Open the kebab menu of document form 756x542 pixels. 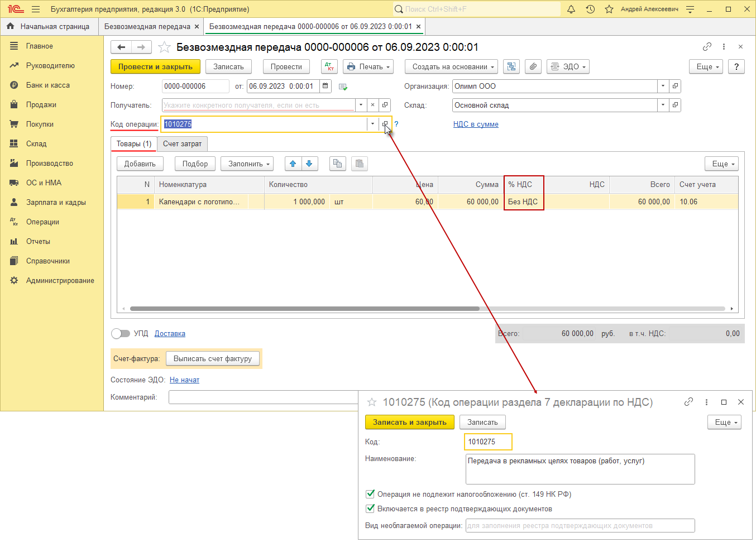pyautogui.click(x=724, y=47)
